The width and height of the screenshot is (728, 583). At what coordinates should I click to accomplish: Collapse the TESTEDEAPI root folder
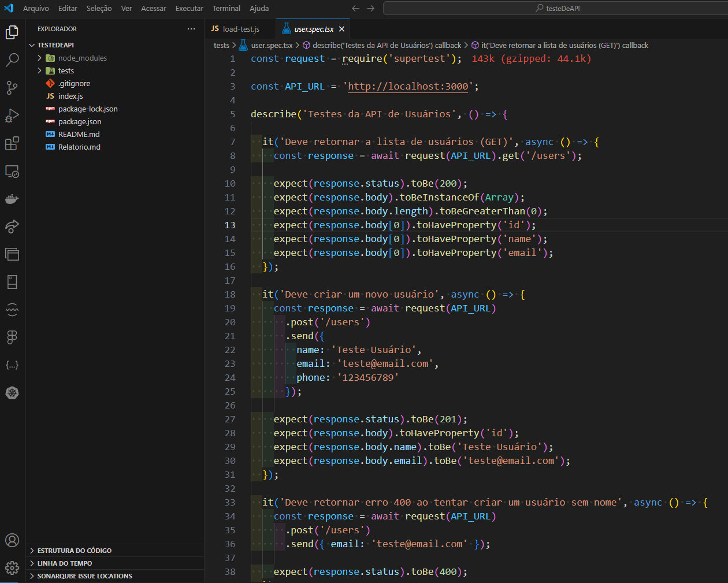(x=55, y=45)
